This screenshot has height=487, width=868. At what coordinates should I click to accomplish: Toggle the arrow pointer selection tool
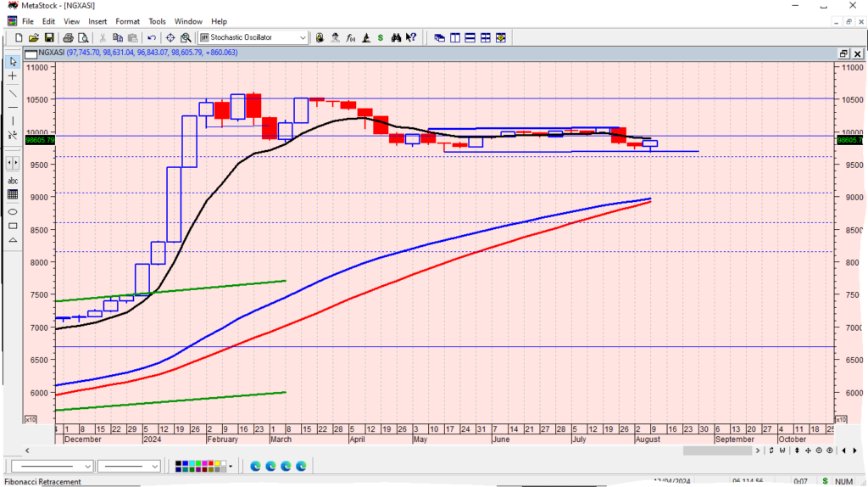(x=13, y=62)
